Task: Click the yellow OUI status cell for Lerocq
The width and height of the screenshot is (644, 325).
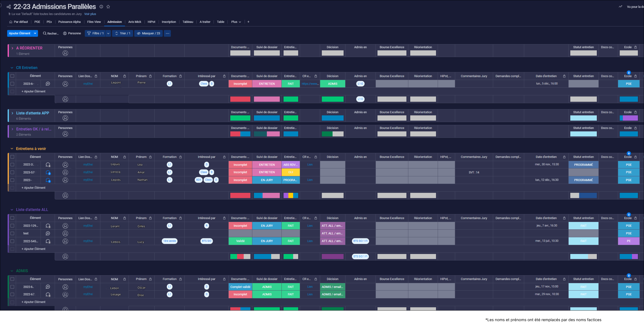Action: click(x=291, y=173)
